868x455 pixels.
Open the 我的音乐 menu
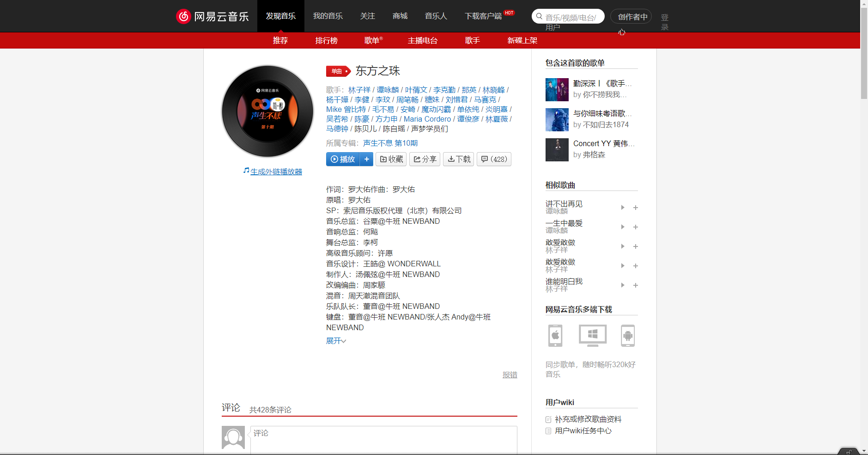[x=328, y=16]
